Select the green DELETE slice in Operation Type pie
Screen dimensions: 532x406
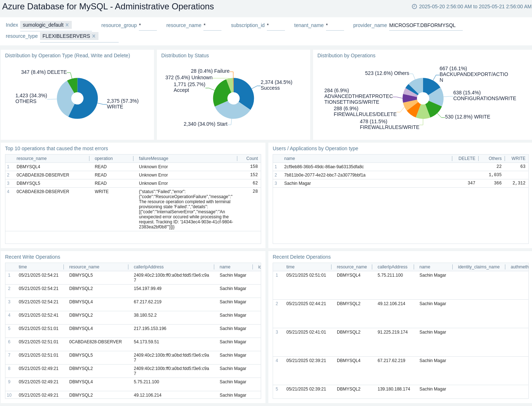[73, 85]
